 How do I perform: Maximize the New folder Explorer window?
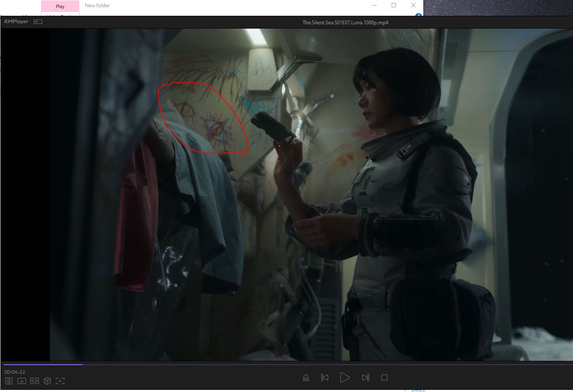pyautogui.click(x=394, y=5)
